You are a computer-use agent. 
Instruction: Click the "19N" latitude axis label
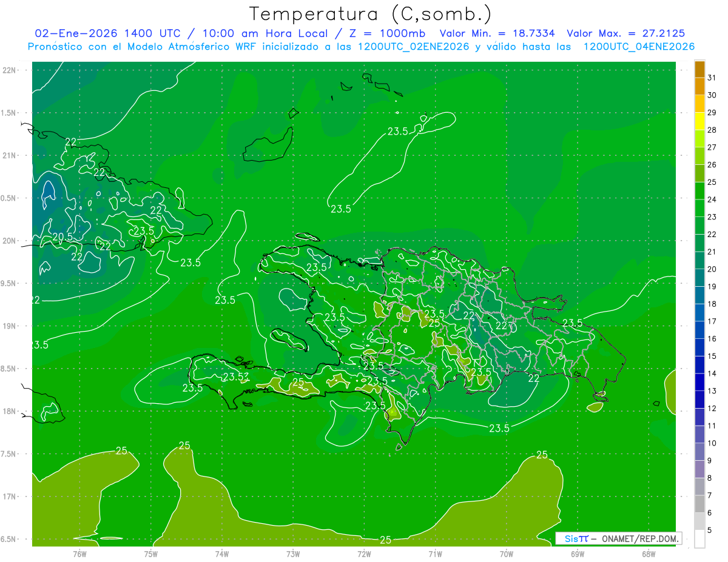coord(9,326)
